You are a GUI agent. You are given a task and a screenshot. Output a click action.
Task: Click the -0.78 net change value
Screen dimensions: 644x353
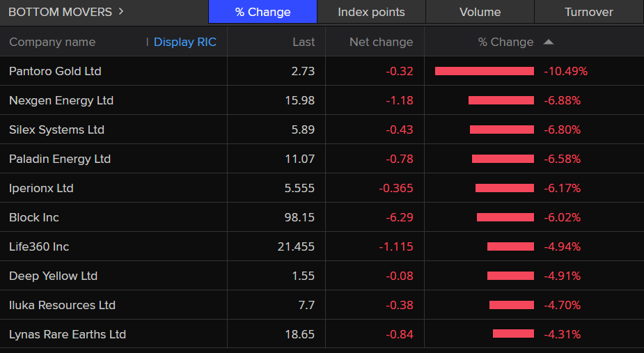(x=399, y=159)
